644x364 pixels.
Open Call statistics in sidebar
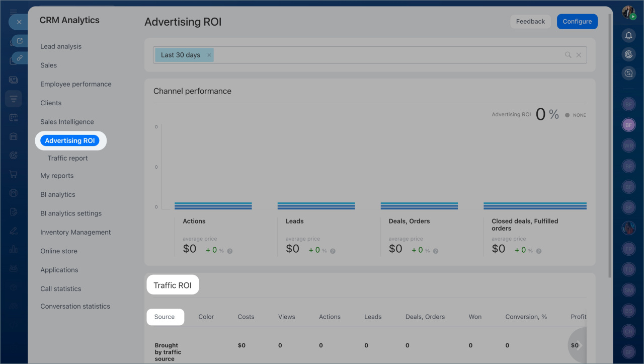coord(61,288)
